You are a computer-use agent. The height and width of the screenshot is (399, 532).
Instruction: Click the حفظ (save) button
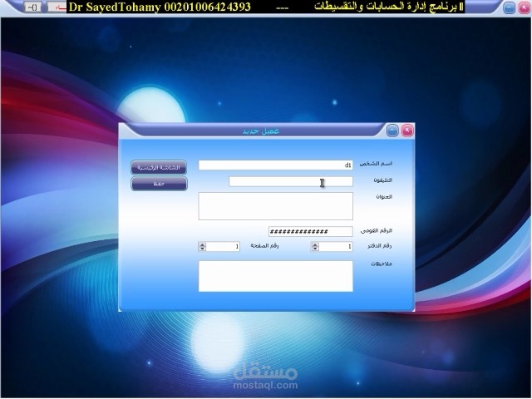pyautogui.click(x=159, y=184)
